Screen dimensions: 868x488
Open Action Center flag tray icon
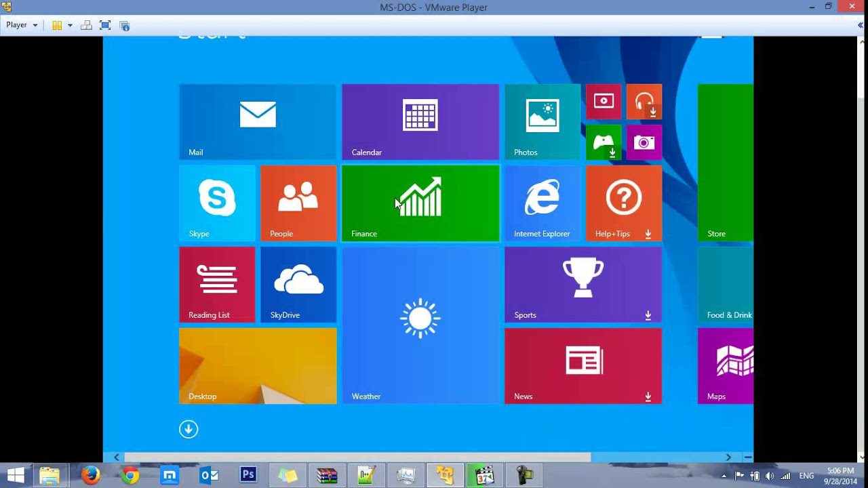(x=740, y=476)
